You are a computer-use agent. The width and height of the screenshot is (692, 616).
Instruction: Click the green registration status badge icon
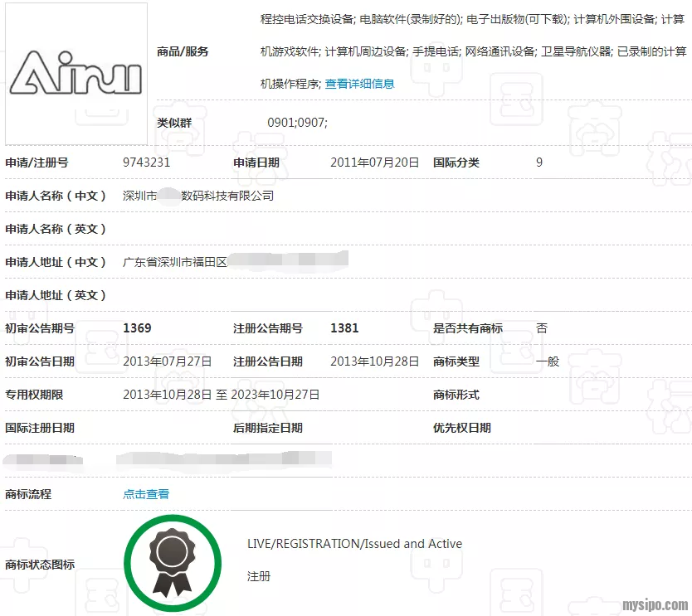(173, 564)
